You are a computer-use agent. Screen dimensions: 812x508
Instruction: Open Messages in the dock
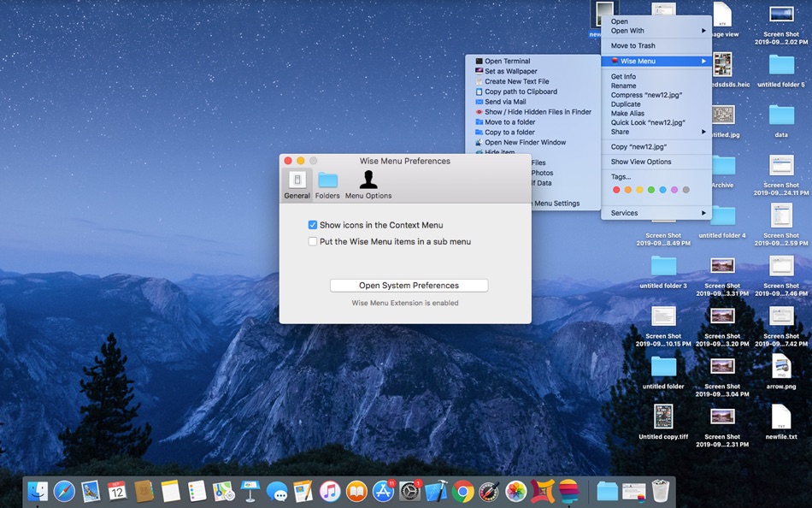pyautogui.click(x=277, y=491)
